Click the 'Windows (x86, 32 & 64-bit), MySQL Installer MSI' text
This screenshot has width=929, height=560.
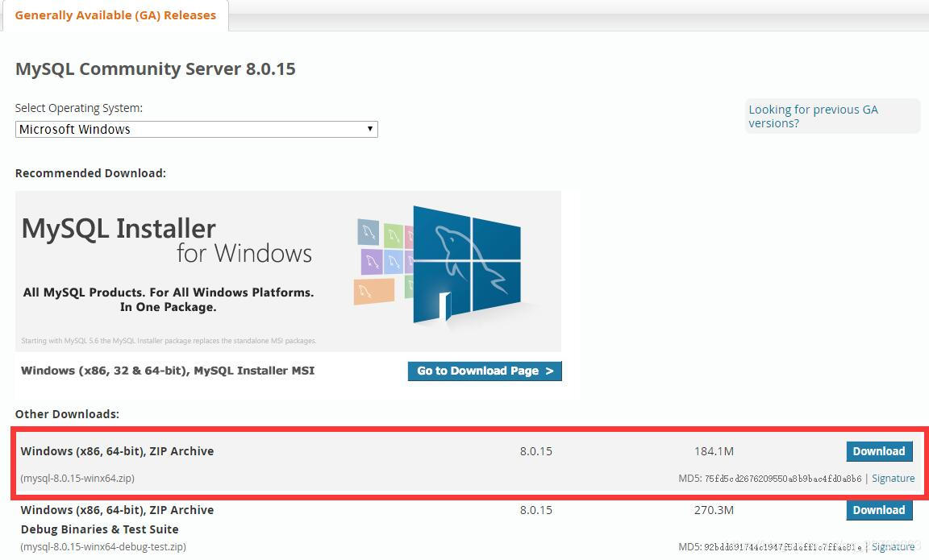pos(168,371)
